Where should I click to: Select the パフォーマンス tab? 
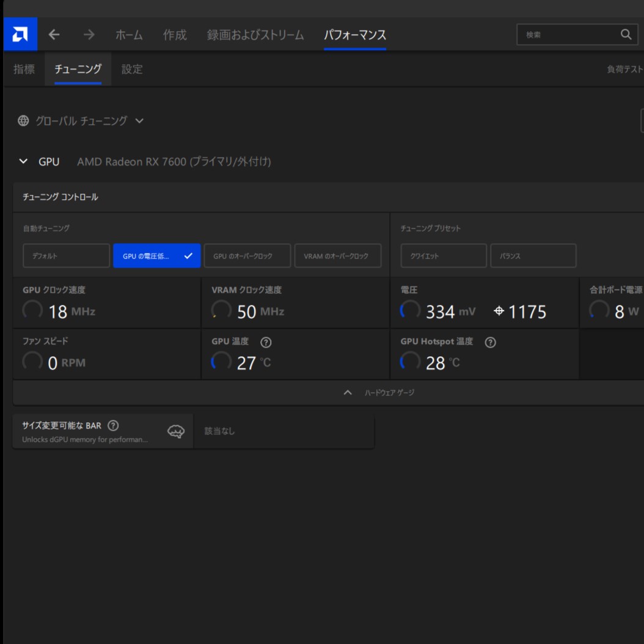coord(355,35)
